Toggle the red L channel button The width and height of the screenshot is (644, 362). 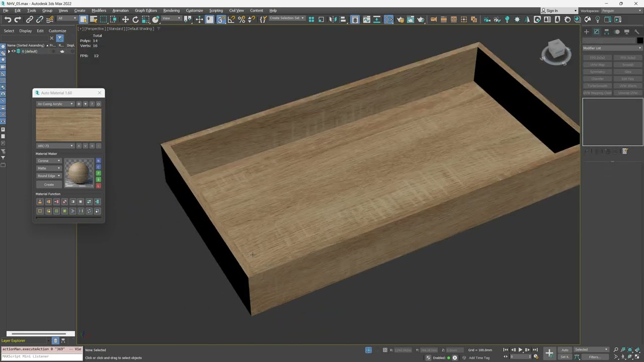(x=99, y=186)
